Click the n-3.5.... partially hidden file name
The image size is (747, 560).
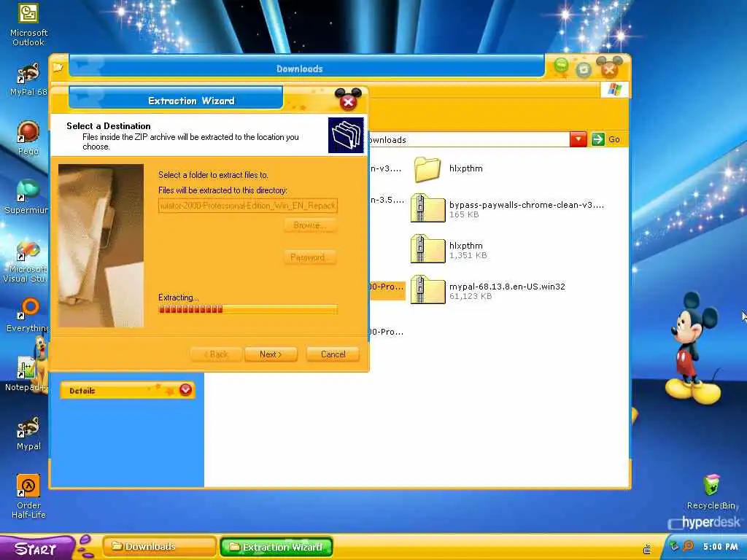[x=387, y=200]
